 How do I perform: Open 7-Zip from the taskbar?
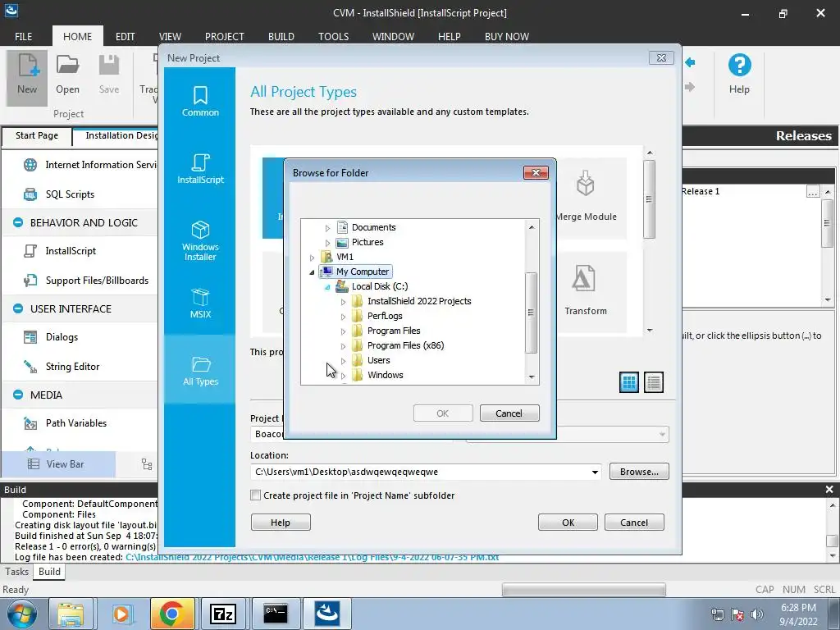tap(223, 614)
